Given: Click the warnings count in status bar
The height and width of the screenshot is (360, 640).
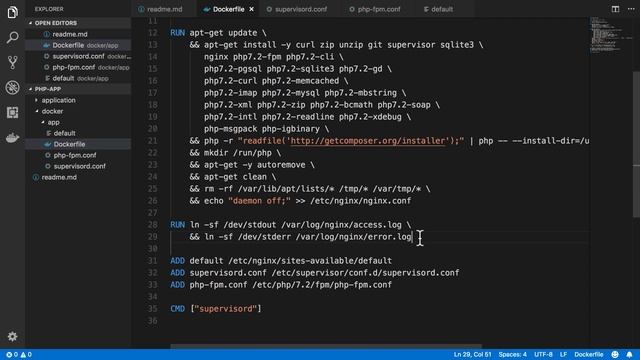Looking at the screenshot, I should (x=26, y=355).
